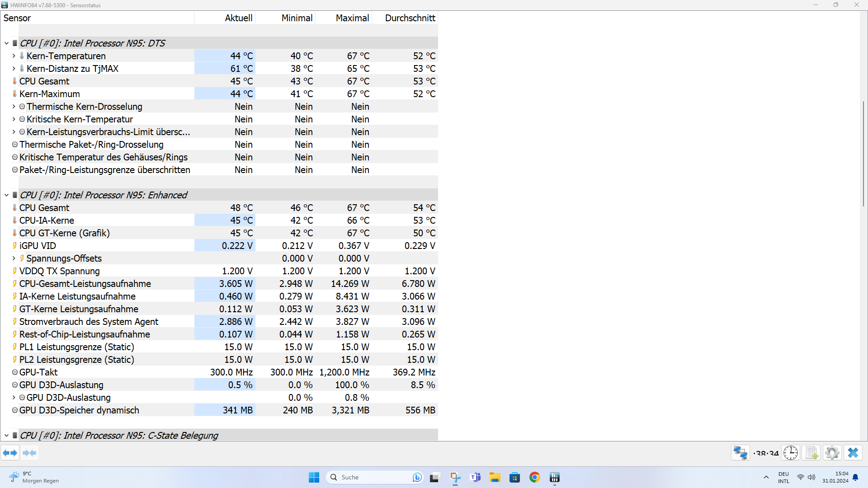Click the expand columns arrows button
The height and width of the screenshot is (488, 868).
10,453
